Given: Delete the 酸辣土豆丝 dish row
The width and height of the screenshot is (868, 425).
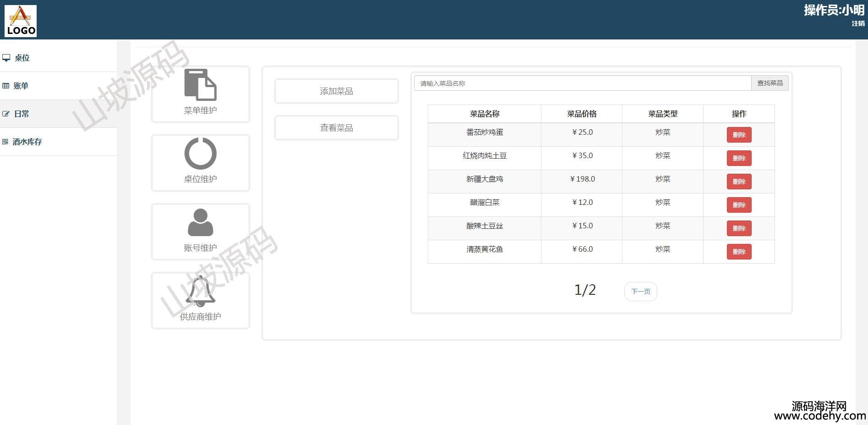Looking at the screenshot, I should (739, 228).
